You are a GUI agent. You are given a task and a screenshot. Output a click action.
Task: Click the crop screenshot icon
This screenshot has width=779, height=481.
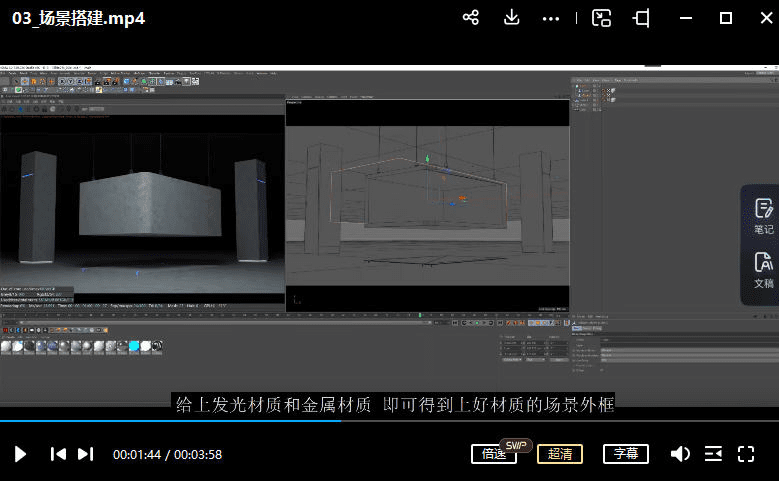click(x=641, y=18)
